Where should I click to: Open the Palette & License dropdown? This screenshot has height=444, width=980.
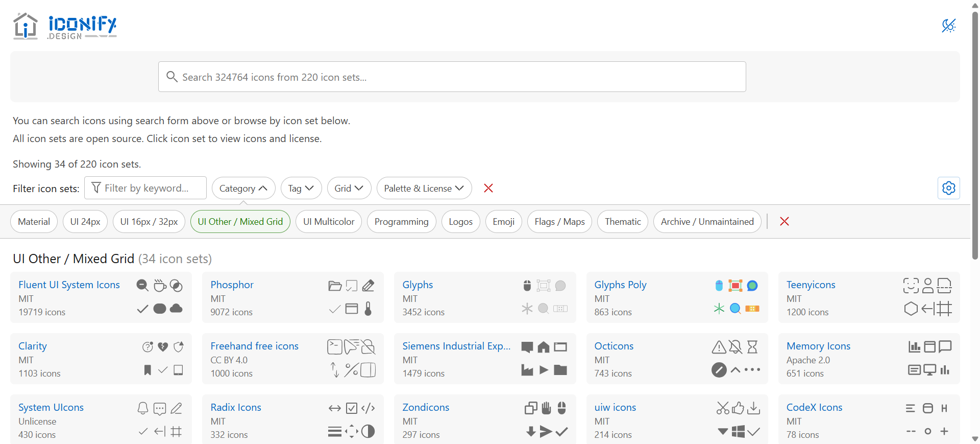tap(424, 188)
